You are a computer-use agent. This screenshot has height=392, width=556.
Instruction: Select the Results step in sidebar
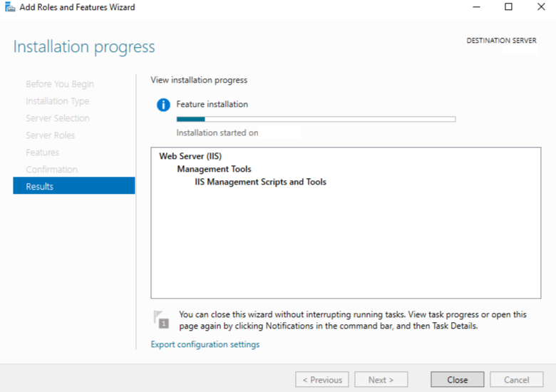click(x=73, y=186)
